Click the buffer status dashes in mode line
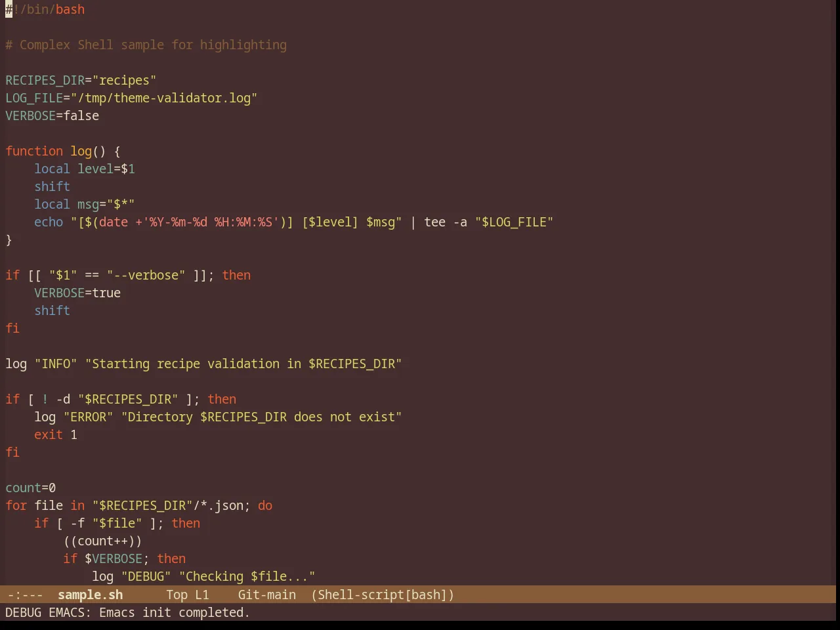Viewport: 840px width, 630px height. pos(25,595)
